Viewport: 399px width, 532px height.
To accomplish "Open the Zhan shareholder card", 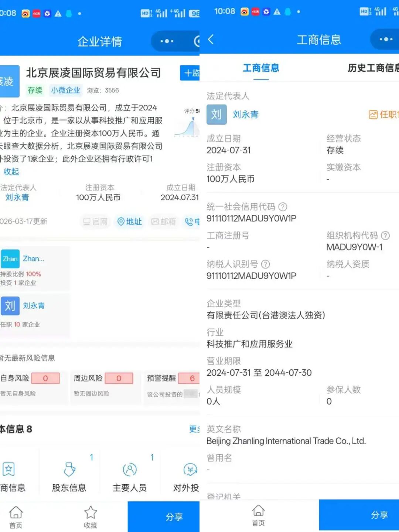I will point(34,268).
